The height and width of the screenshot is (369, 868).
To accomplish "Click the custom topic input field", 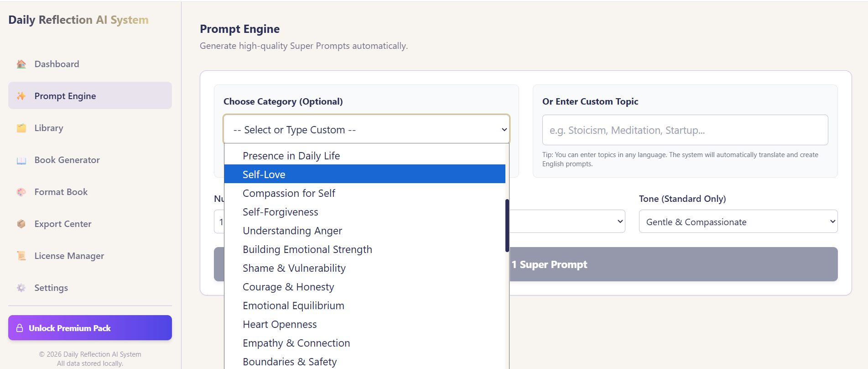I will click(x=684, y=130).
